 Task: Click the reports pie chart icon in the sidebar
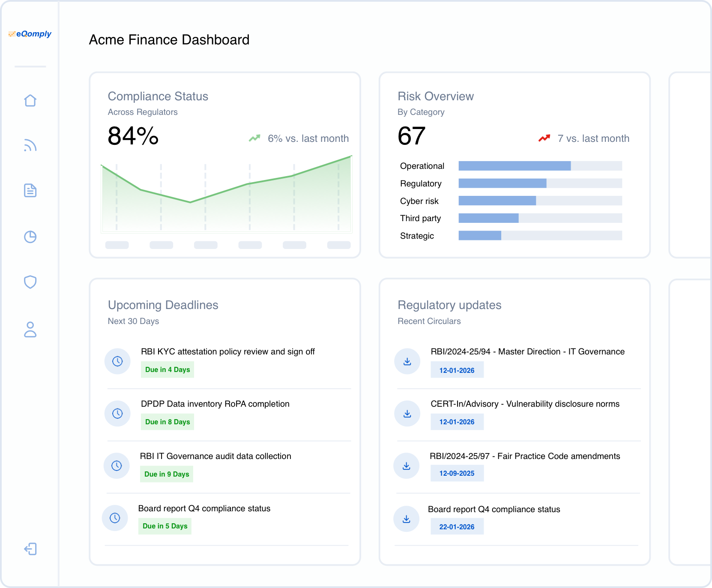tap(30, 237)
